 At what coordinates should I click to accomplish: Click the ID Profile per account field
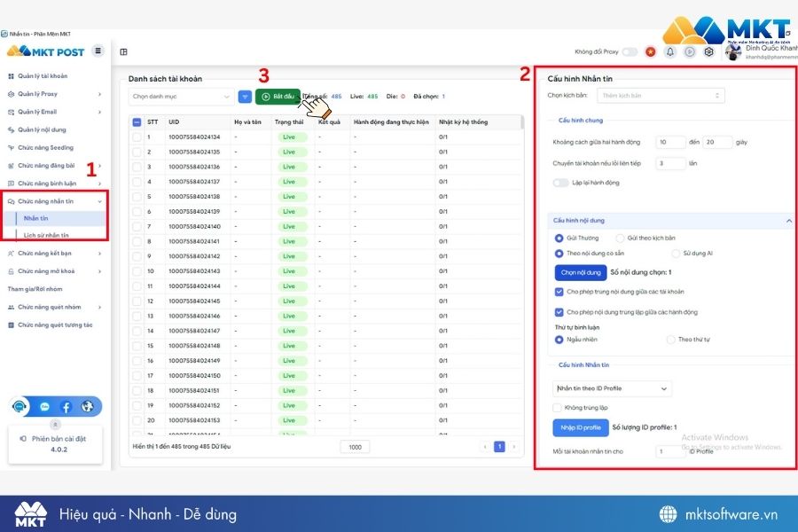671,451
